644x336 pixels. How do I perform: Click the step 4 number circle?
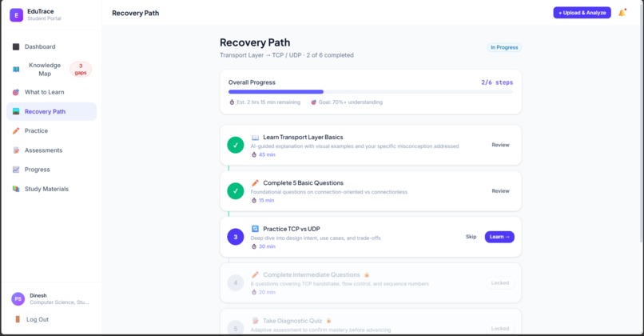click(236, 282)
